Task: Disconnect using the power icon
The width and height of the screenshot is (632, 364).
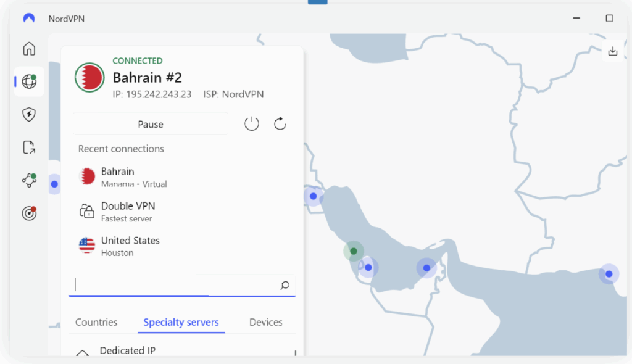Action: 252,124
